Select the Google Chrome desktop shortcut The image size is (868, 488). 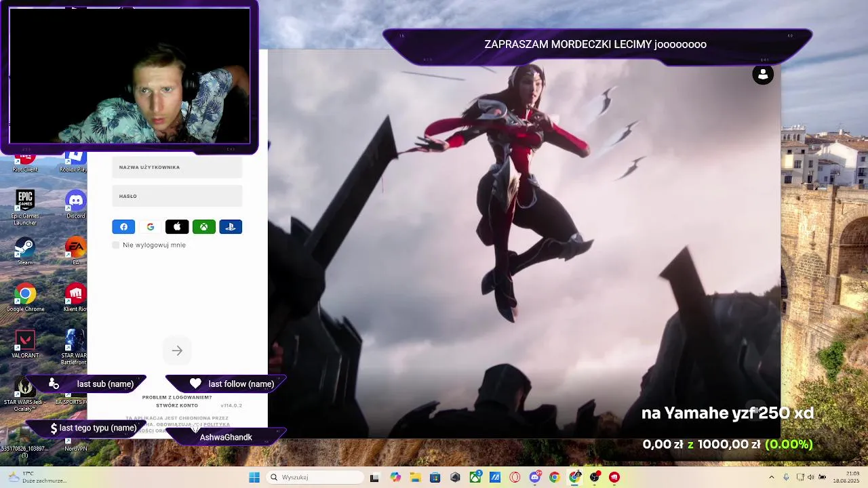tap(25, 298)
